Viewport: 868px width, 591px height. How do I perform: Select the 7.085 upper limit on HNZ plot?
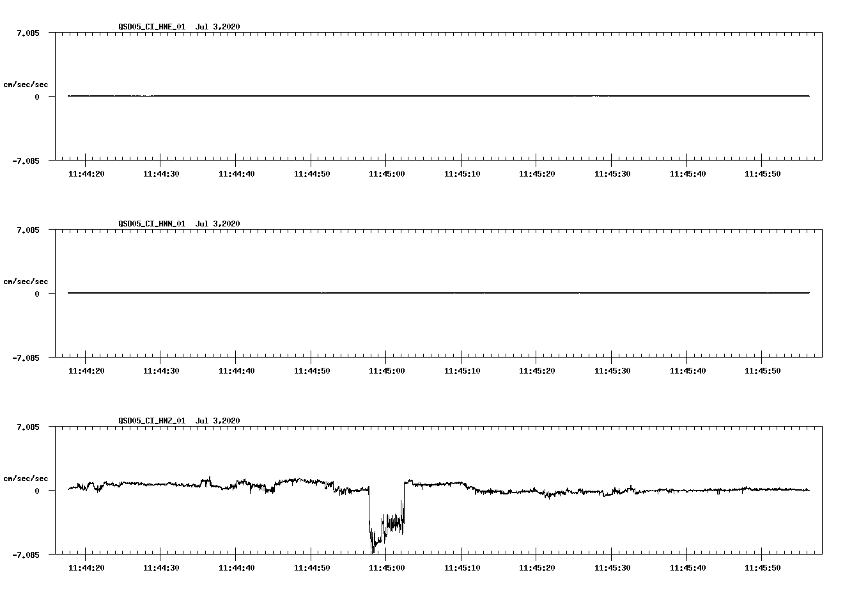coord(28,427)
